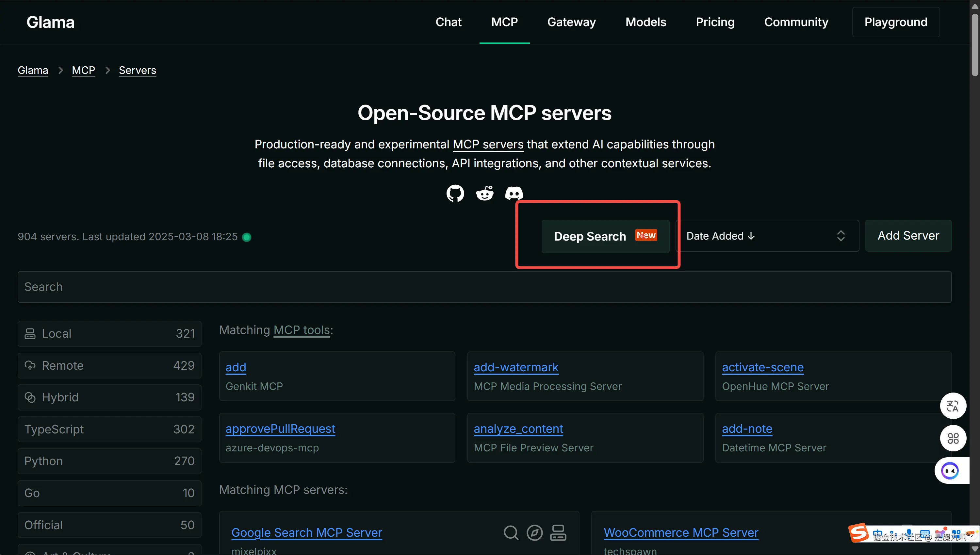This screenshot has width=980, height=555.
Task: Open the activate-scene tool link
Action: (x=763, y=367)
